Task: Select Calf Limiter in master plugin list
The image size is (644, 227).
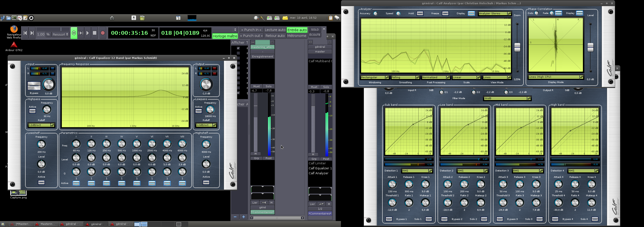Action: [317, 163]
